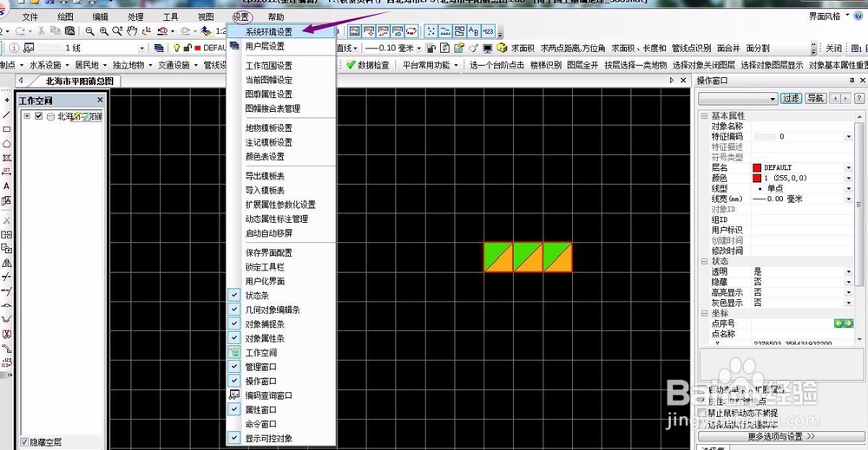
Task: Click the 过滤 button
Action: (791, 98)
